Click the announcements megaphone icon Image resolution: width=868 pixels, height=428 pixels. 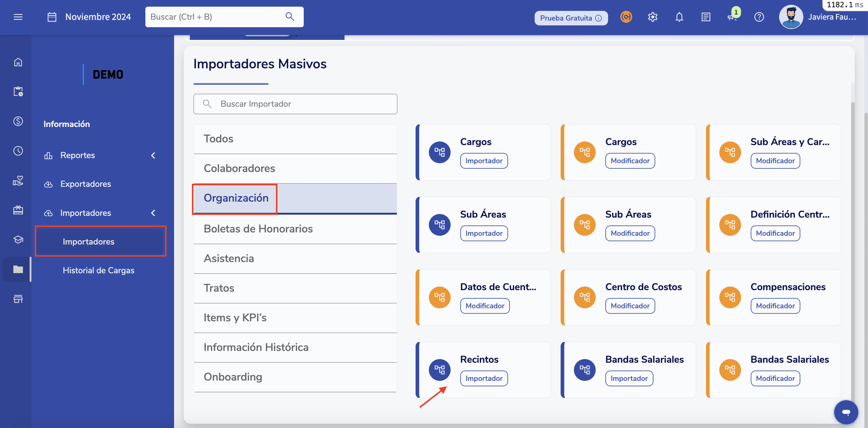pos(732,17)
